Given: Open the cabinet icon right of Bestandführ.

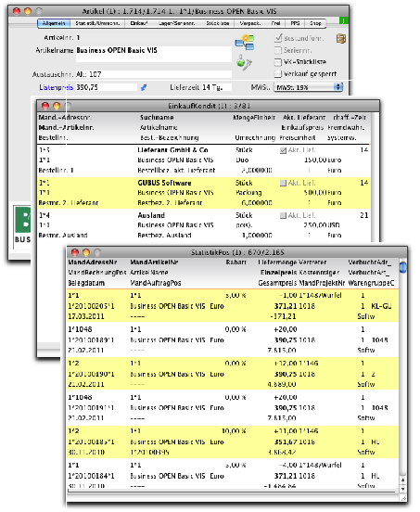Looking at the screenshot, I should tap(341, 39).
